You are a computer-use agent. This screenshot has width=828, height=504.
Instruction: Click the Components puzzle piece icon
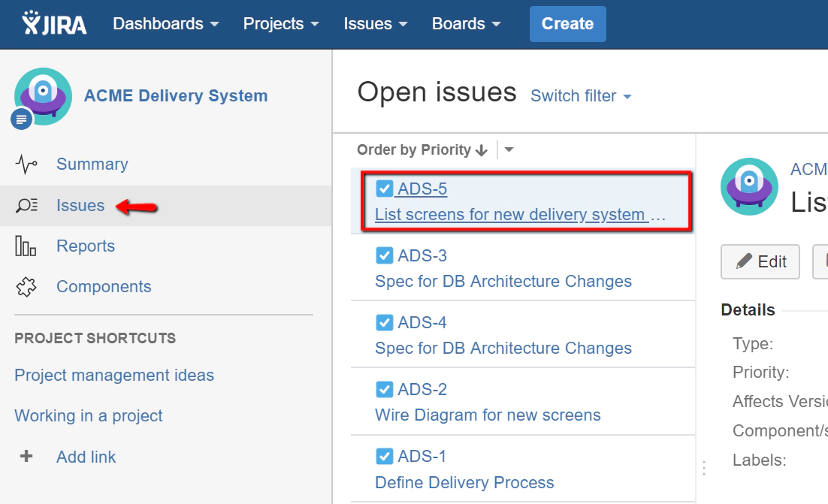coord(26,287)
